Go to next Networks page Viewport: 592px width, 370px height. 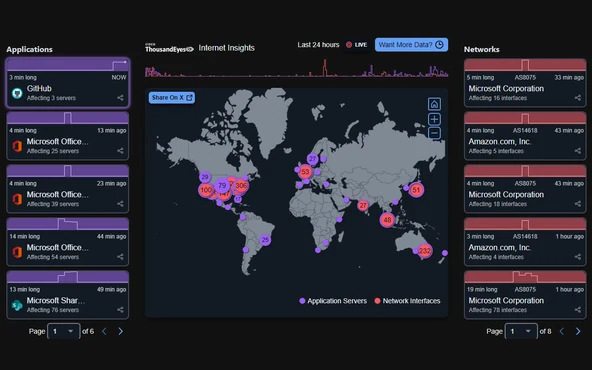578,331
